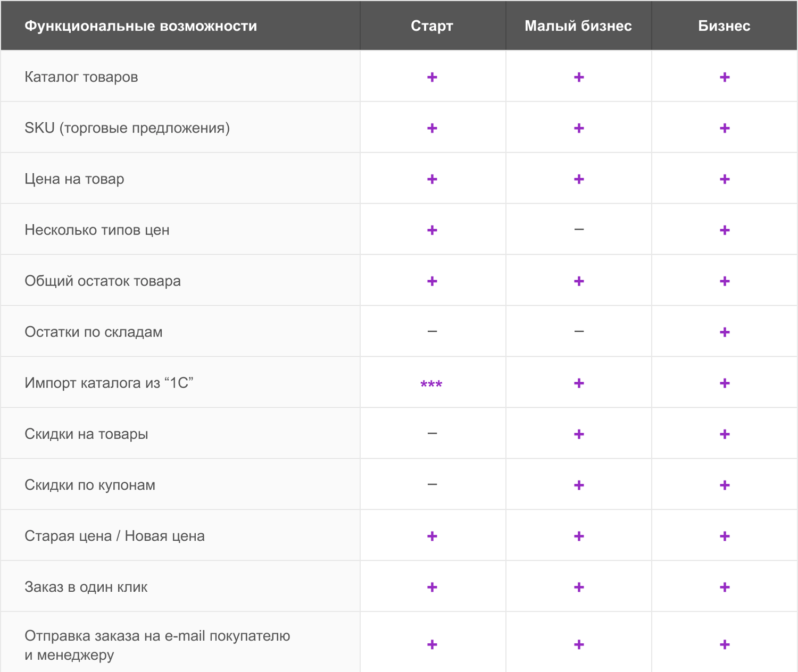Click plus for Старая цена / Новая цена in Малый бизнес
The height and width of the screenshot is (672, 798).
click(x=579, y=536)
